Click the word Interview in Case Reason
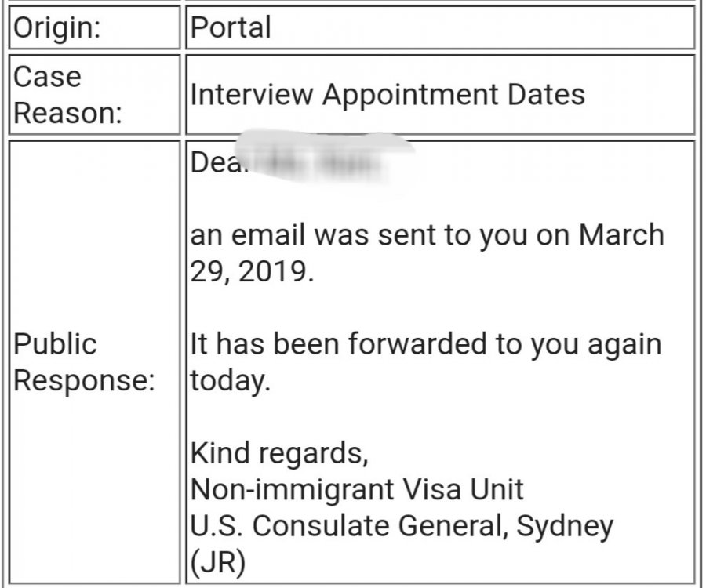The width and height of the screenshot is (706, 588). pos(251,94)
